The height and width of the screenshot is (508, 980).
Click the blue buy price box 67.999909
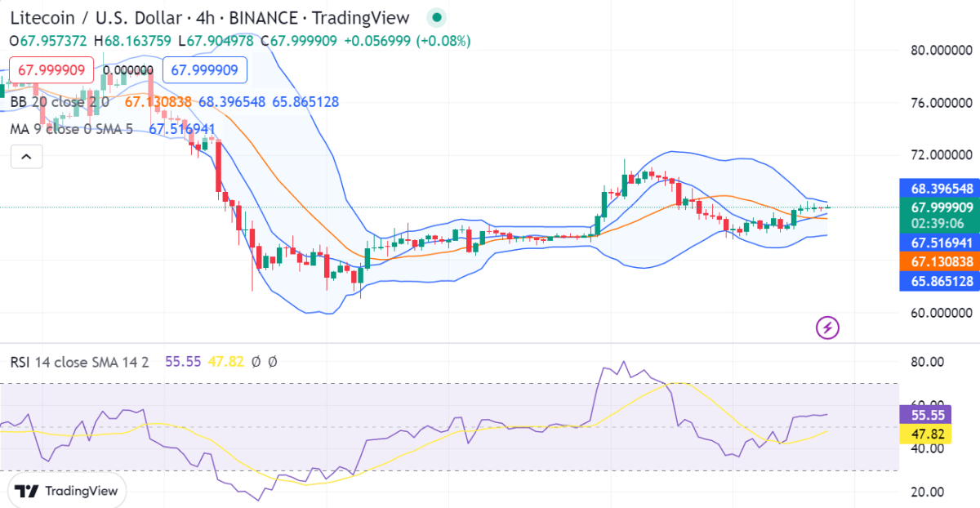pos(204,70)
